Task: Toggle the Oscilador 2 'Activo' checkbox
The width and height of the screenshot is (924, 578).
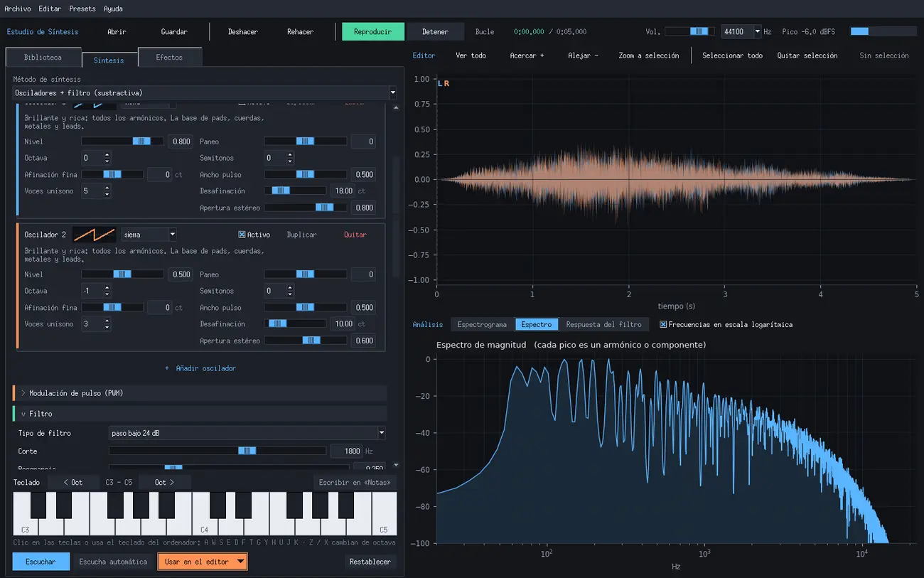Action: pyautogui.click(x=242, y=235)
